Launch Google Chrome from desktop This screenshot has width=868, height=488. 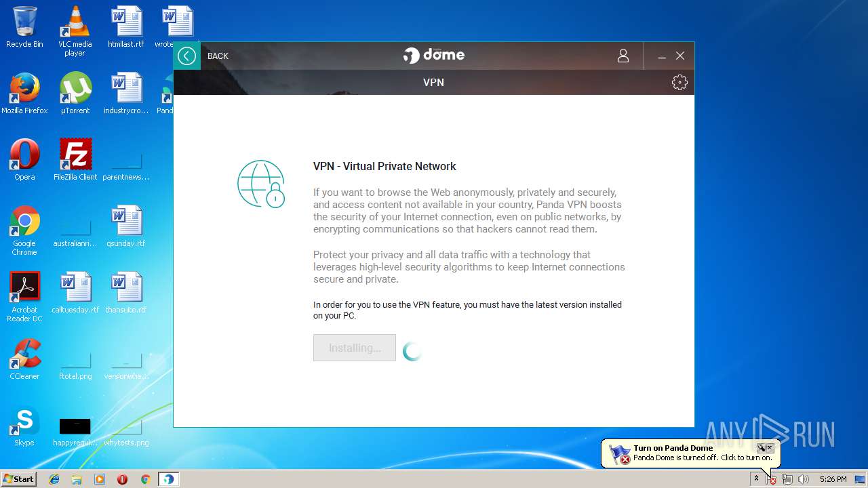[x=24, y=230]
